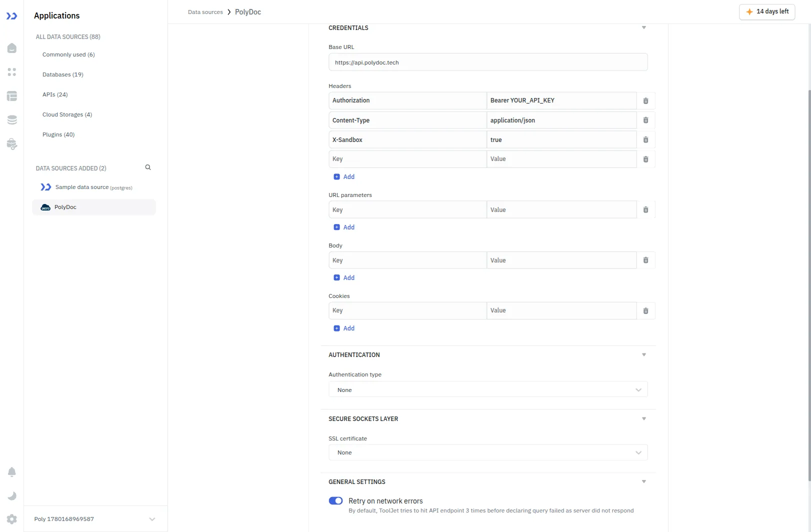811x532 pixels.
Task: Add a new Body row
Action: click(x=344, y=278)
